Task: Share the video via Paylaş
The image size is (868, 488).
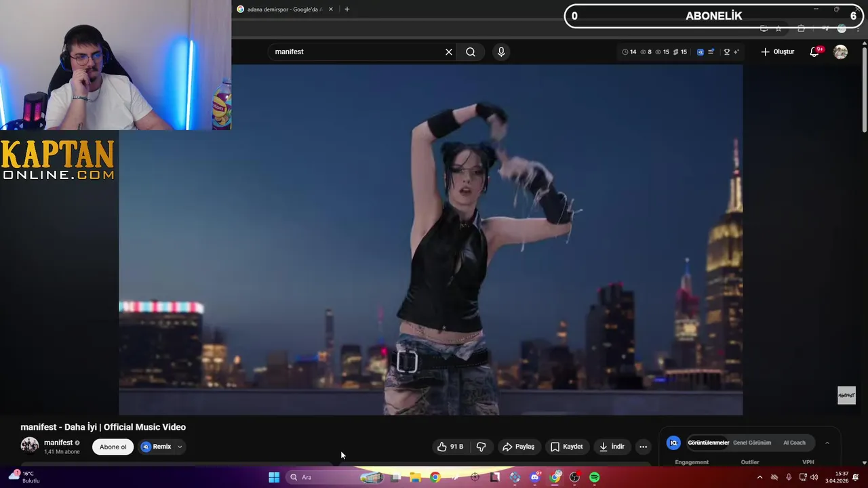Action: (518, 447)
